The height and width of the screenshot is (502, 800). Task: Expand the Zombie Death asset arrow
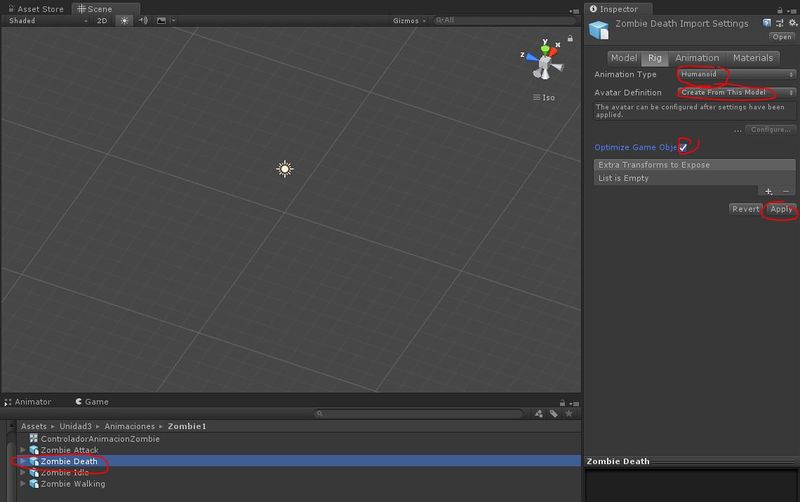pyautogui.click(x=22, y=461)
